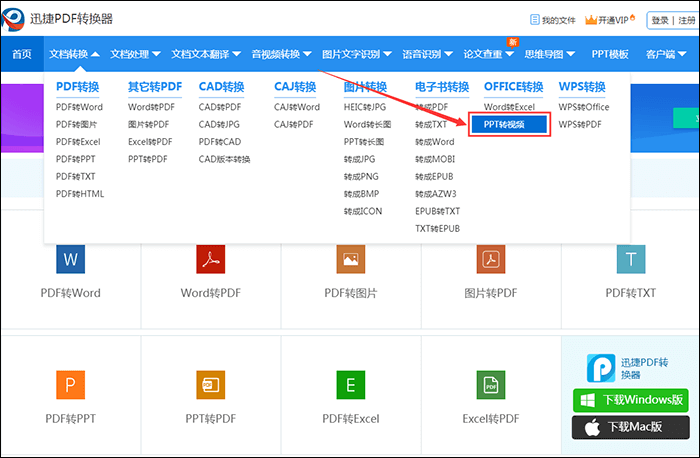This screenshot has height=458, width=700.
Task: Click the 注册 link
Action: pos(687,20)
